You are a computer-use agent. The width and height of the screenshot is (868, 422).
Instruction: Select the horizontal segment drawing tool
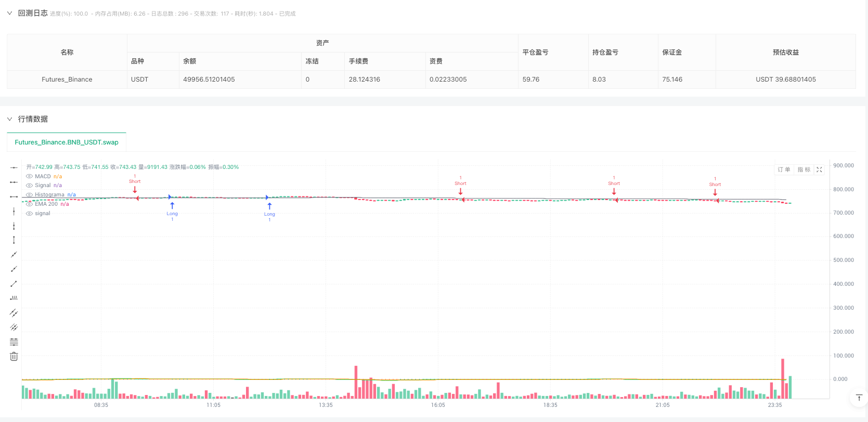coord(14,196)
